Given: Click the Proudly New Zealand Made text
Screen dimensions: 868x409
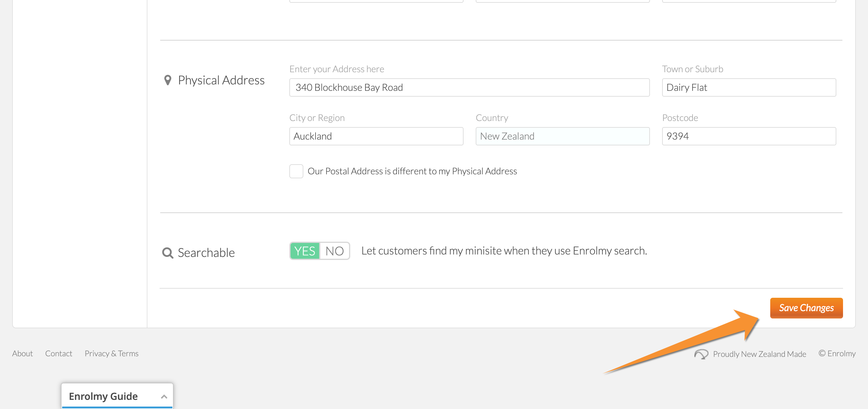Looking at the screenshot, I should pyautogui.click(x=760, y=354).
